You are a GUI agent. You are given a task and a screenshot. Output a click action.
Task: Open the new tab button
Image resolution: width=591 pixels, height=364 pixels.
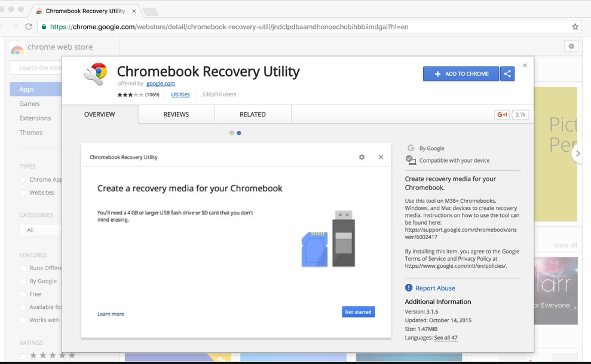coord(151,12)
